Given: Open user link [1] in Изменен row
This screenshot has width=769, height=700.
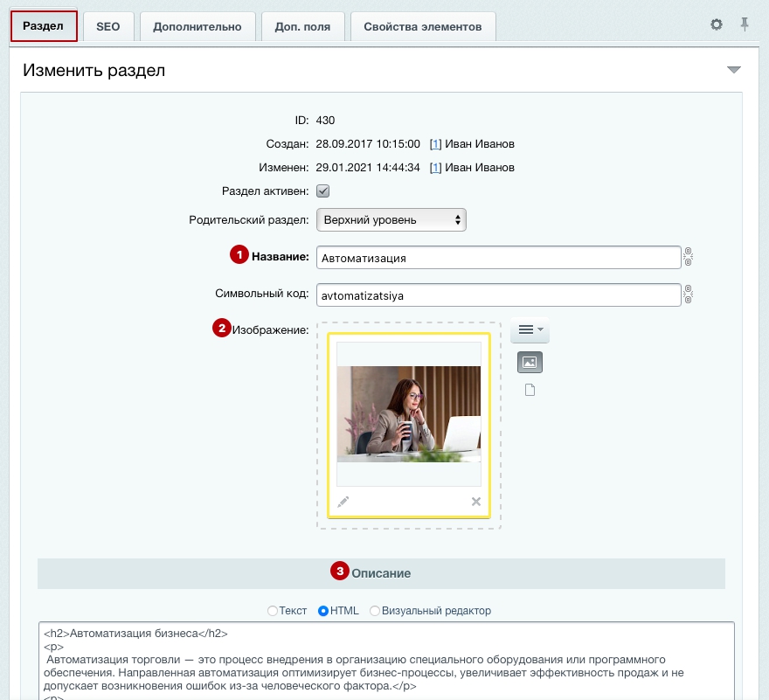Looking at the screenshot, I should pos(435,168).
